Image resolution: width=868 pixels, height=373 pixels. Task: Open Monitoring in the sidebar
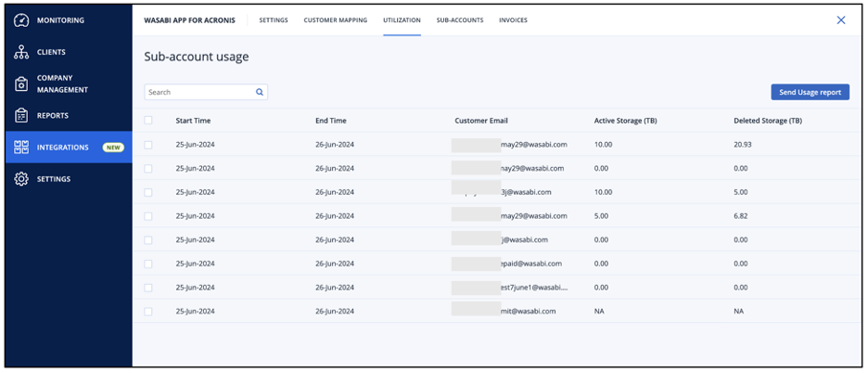click(69, 20)
